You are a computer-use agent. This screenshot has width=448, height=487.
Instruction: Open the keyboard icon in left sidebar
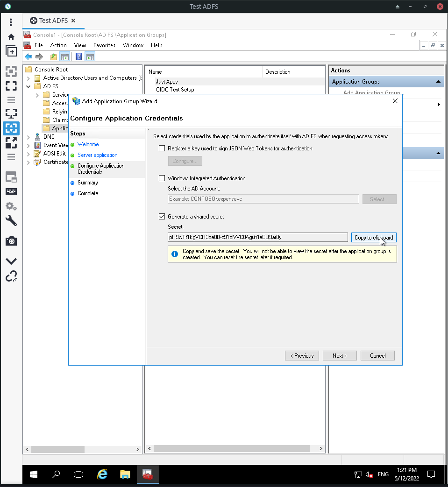11,191
